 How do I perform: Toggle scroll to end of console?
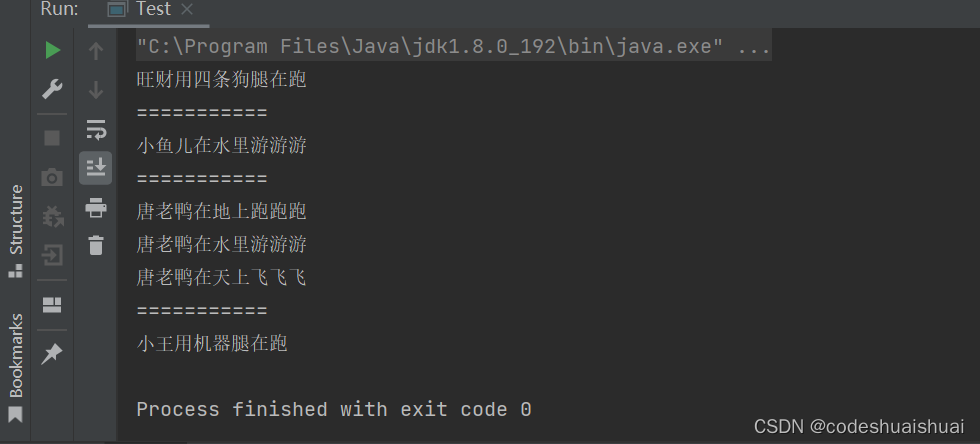[96, 168]
